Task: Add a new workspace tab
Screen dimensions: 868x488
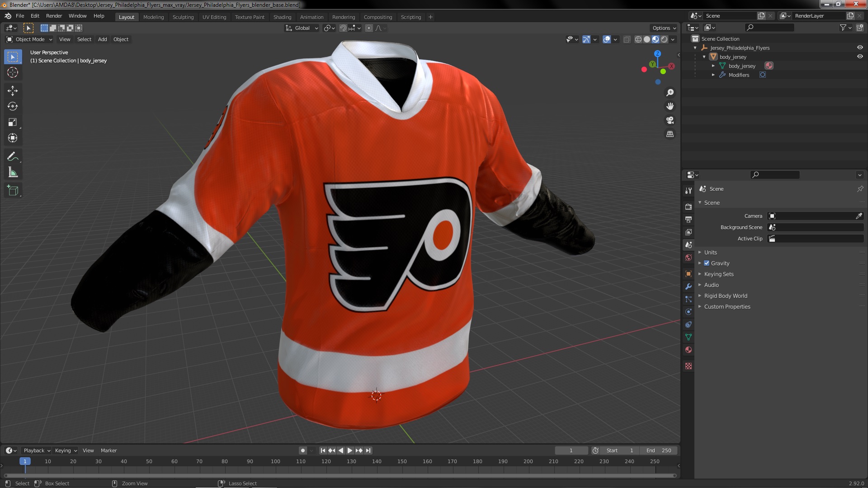Action: pos(430,17)
